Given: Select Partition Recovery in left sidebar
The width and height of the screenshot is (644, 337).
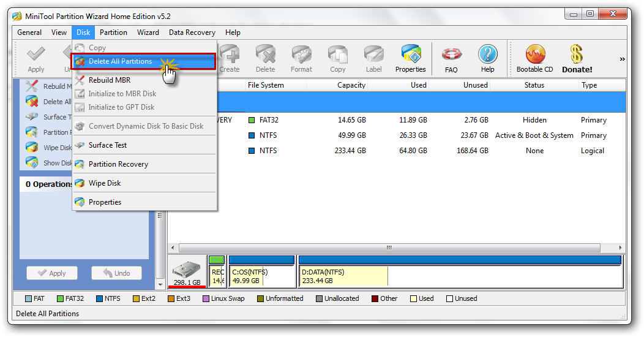Looking at the screenshot, I should click(48, 132).
